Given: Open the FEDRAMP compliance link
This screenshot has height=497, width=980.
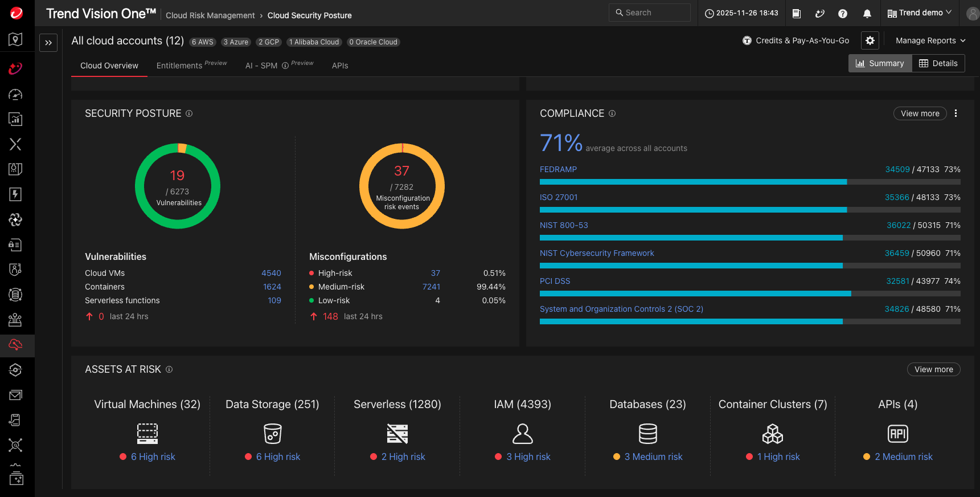Looking at the screenshot, I should coord(558,169).
